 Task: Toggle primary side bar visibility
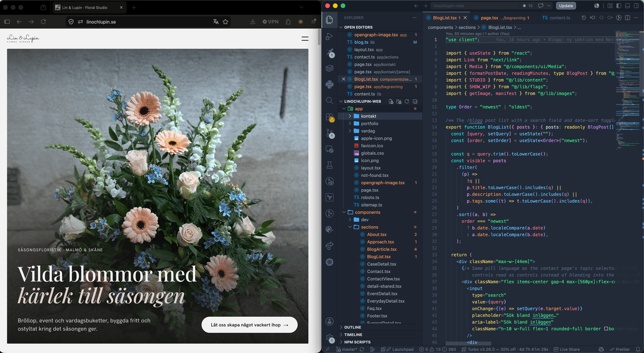tap(619, 6)
